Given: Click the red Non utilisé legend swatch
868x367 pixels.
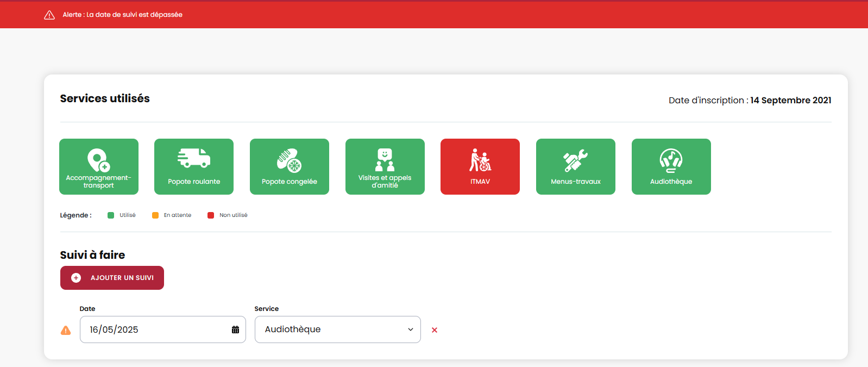Looking at the screenshot, I should pos(211,215).
